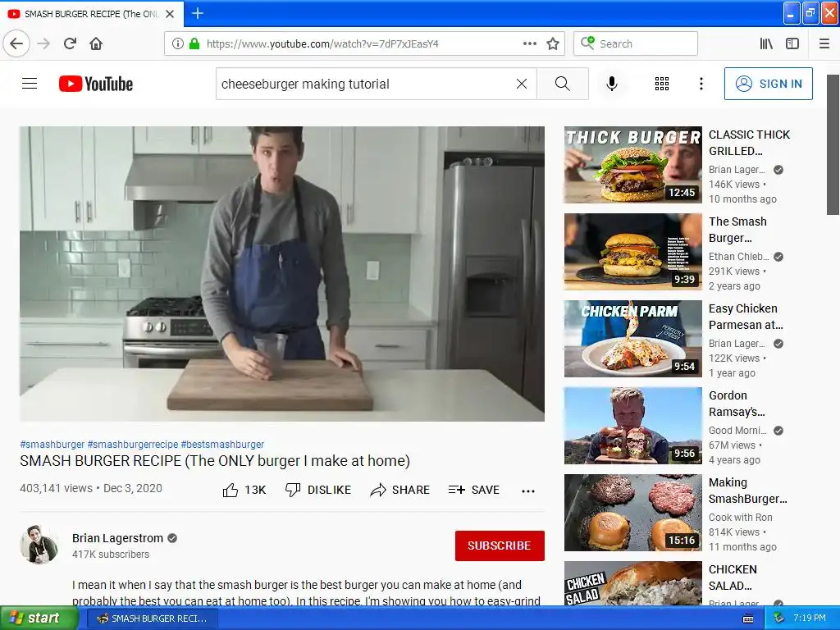Screen dimensions: 840x630
Task: Open the on-screen keyboard tray icon
Action: pos(748,619)
